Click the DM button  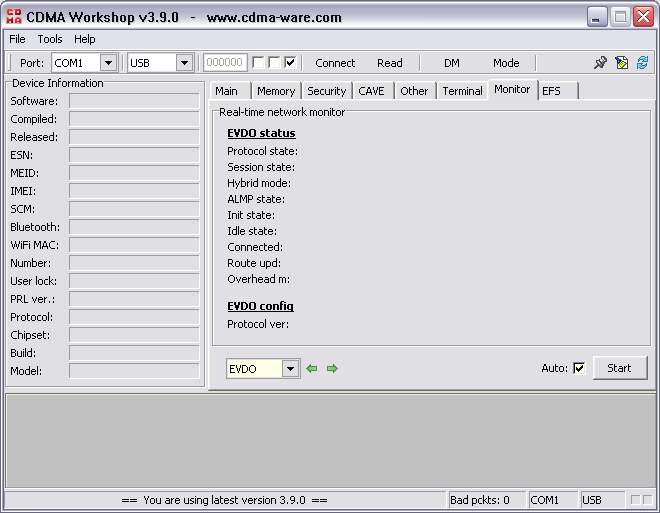(x=452, y=63)
